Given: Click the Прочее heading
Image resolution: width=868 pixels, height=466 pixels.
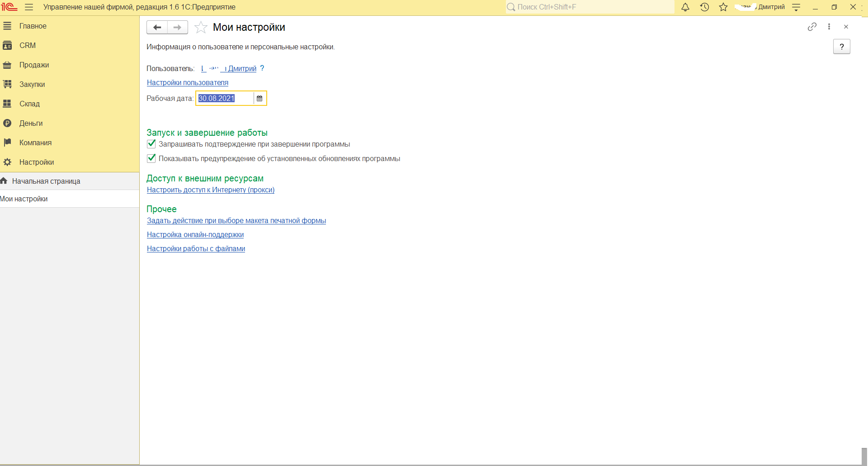Looking at the screenshot, I should click(161, 209).
